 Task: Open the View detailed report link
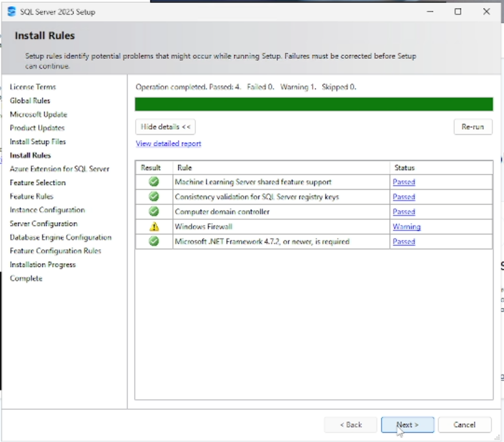(168, 143)
